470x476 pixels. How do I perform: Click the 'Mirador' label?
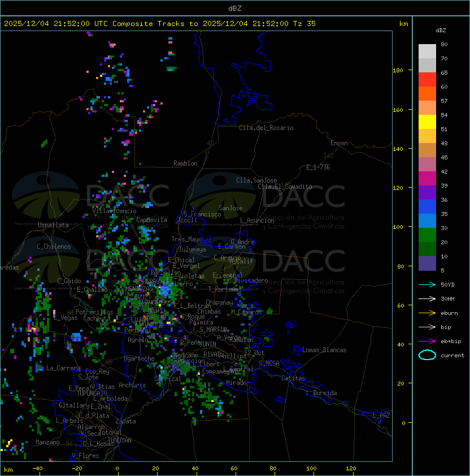(238, 383)
